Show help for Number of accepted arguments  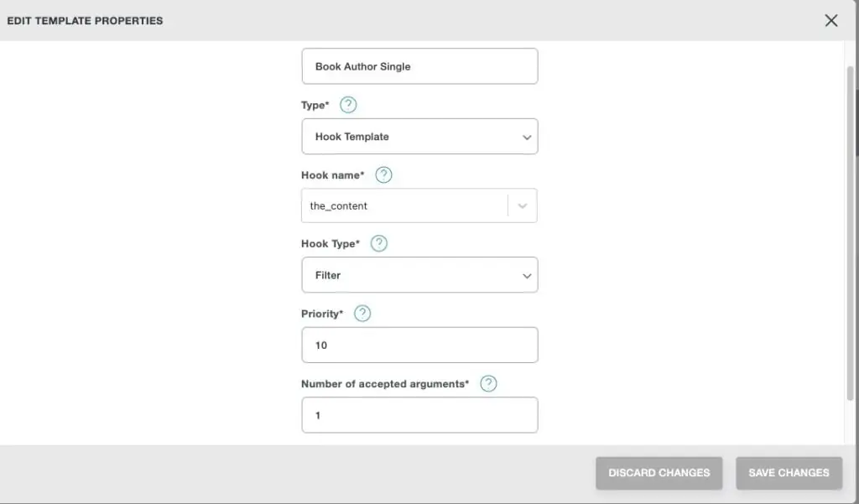[x=488, y=383]
